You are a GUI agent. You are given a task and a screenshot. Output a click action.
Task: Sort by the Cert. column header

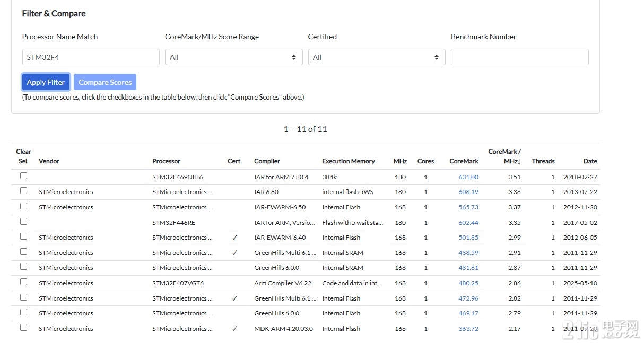pos(234,161)
